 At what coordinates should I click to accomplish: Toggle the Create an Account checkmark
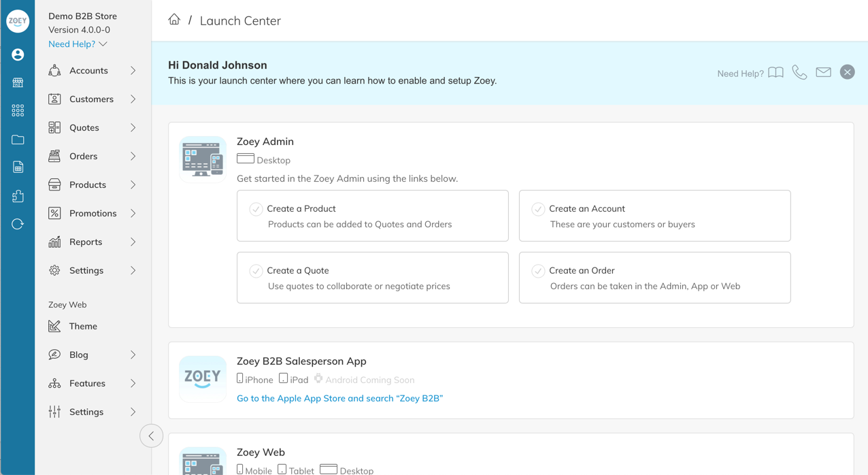[538, 209]
